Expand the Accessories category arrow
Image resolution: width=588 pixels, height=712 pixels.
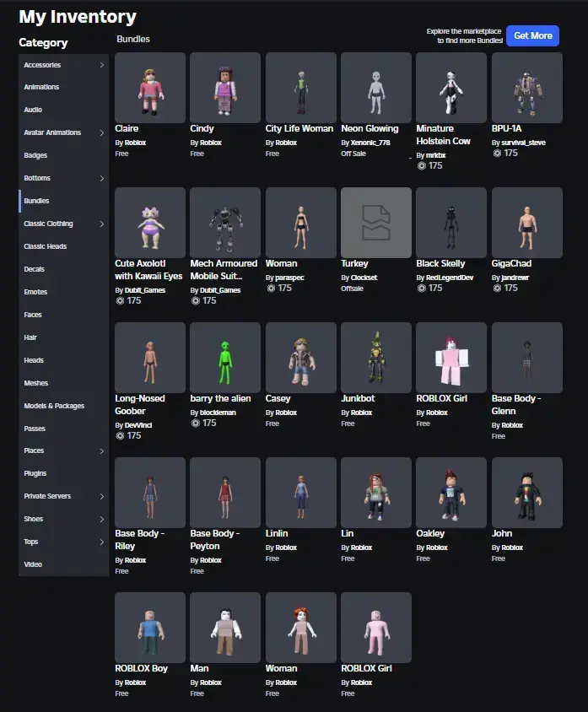pos(102,65)
